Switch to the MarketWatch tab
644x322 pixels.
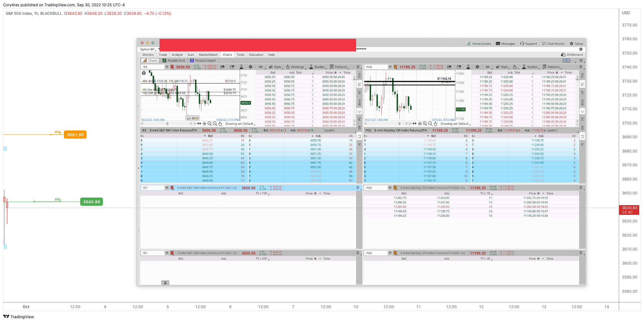click(208, 55)
